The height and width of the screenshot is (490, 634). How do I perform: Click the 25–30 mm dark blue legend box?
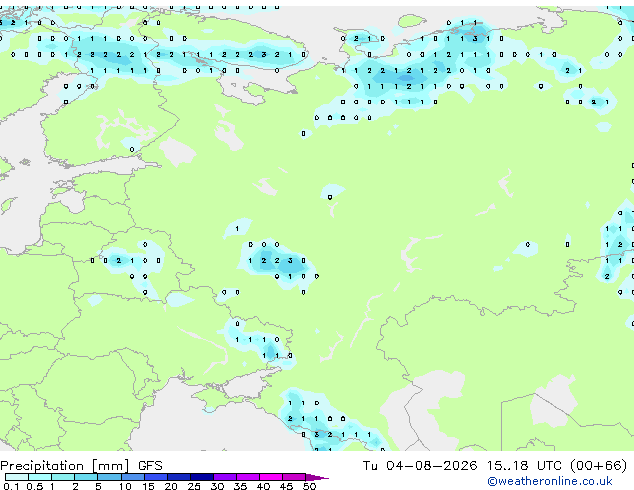pyautogui.click(x=202, y=477)
